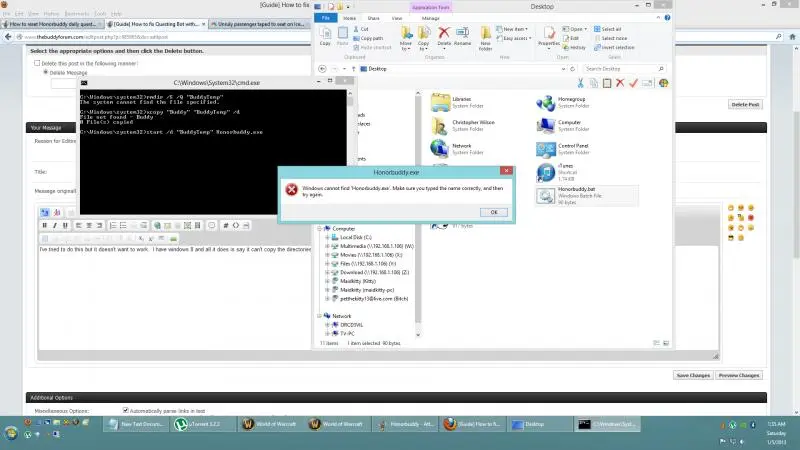Viewport: 800px width, 450px height.
Task: Click the Save Changes button
Action: pos(693,375)
